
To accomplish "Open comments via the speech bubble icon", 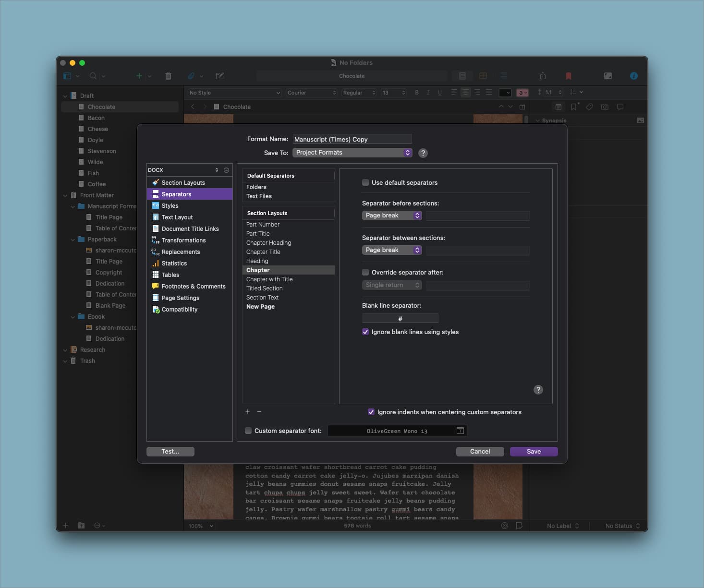I will [620, 107].
